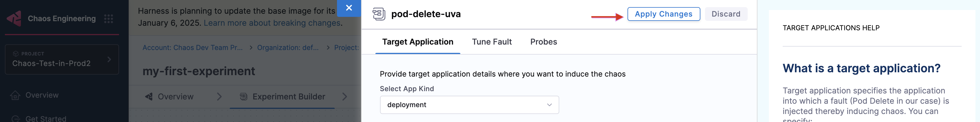
Task: Click the Get Started icon in sidebar
Action: click(15, 119)
